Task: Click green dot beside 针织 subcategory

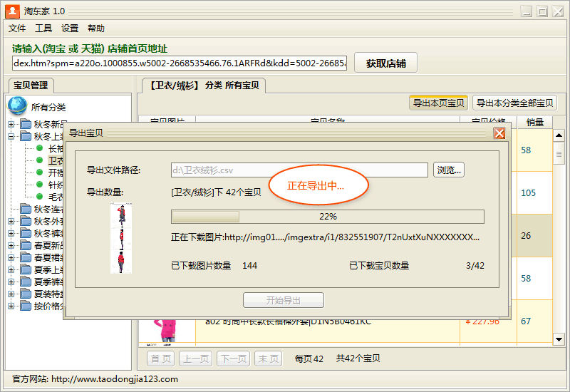Action: click(x=40, y=185)
